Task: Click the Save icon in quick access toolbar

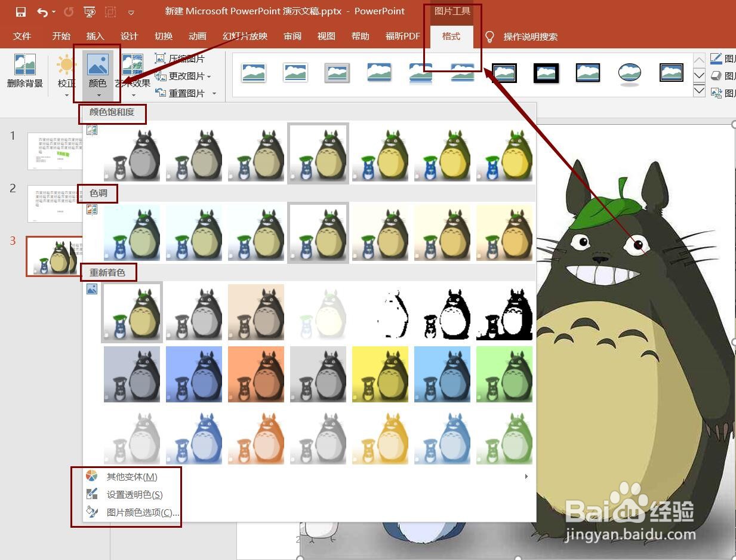Action: pyautogui.click(x=21, y=12)
